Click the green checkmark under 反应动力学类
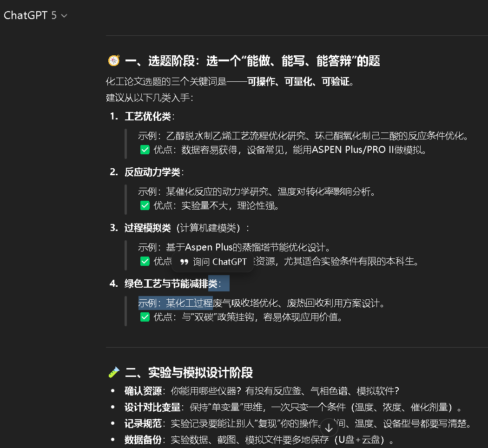This screenshot has width=488, height=448. tap(145, 205)
